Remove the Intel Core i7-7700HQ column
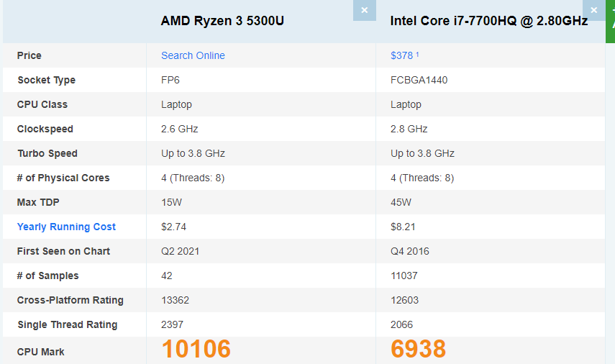This screenshot has width=615, height=364. [x=594, y=10]
